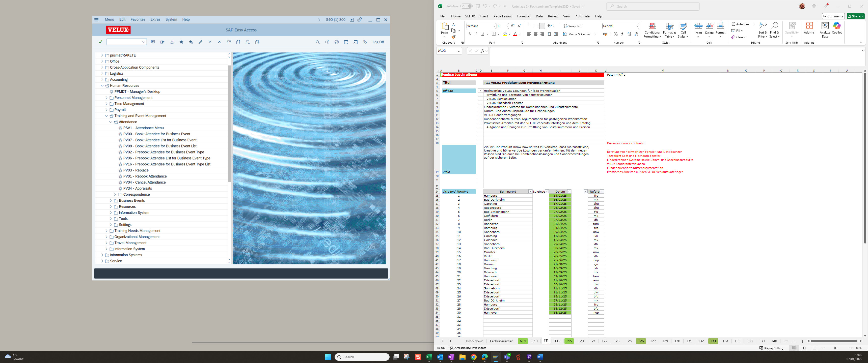Collapse Attendance folder in SAP tree
Viewport: 868px width, 363px height.
tap(111, 122)
